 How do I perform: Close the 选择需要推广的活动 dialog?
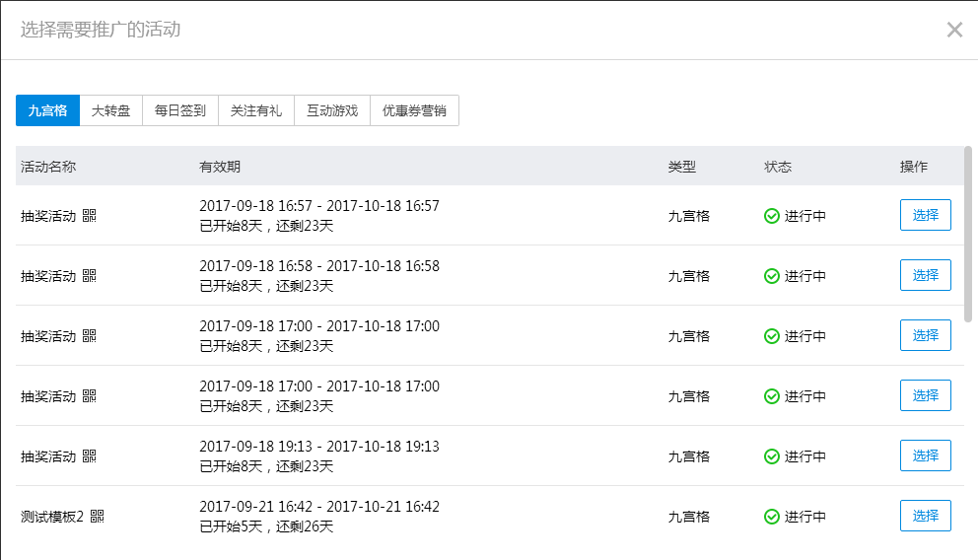pyautogui.click(x=953, y=30)
